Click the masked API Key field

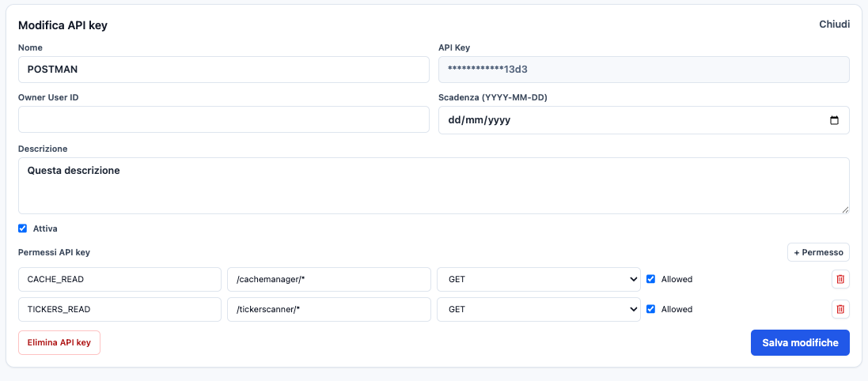coord(643,70)
